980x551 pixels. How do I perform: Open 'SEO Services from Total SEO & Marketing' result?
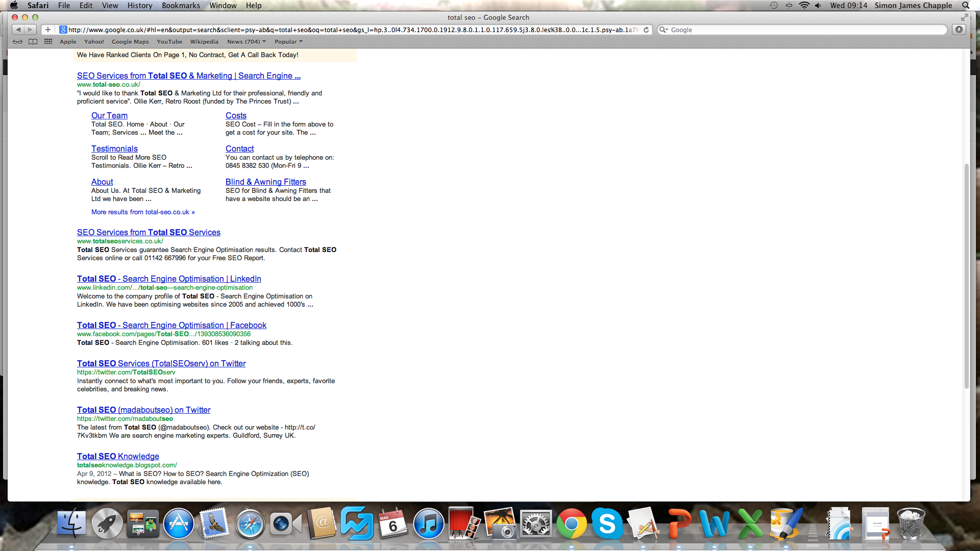tap(189, 76)
